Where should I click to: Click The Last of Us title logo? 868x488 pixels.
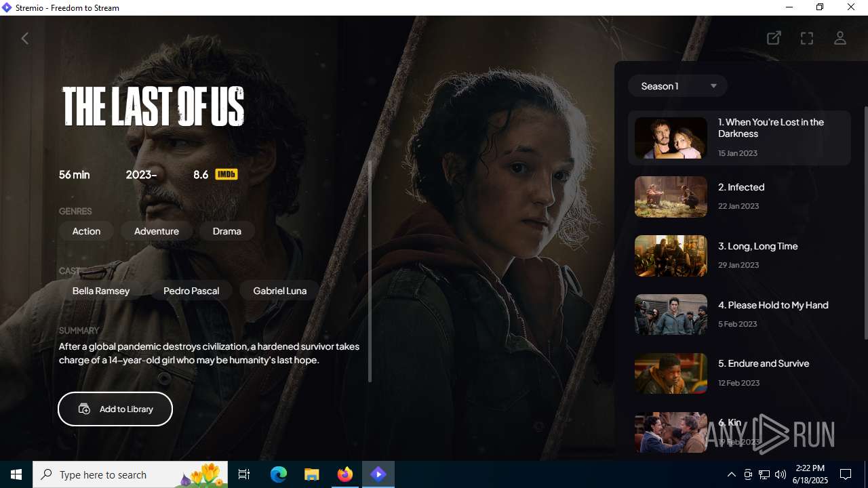coord(153,106)
